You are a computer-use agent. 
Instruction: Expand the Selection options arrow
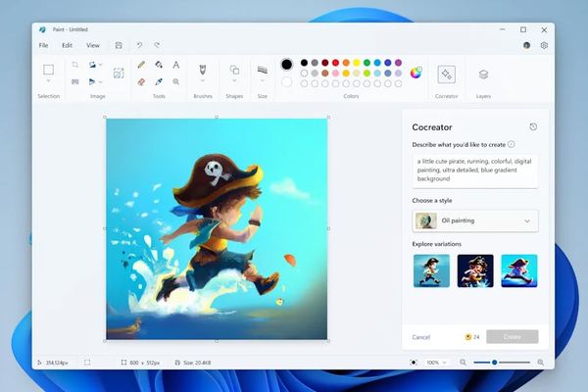click(48, 81)
